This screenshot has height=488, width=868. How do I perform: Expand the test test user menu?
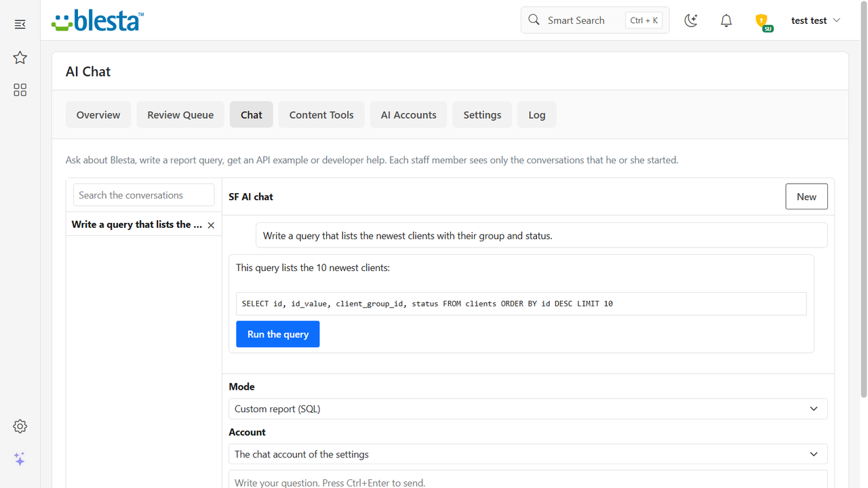point(816,20)
